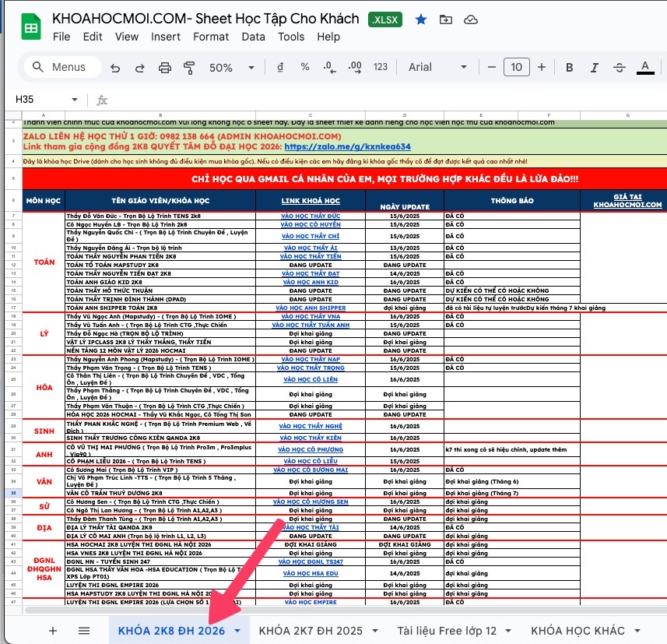Open the Data menu
Viewport: 667px width, 644px height.
(253, 37)
